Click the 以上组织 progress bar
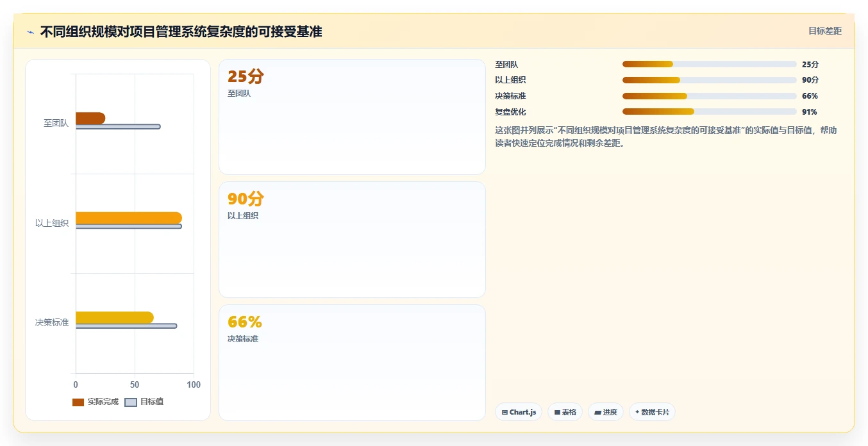Viewport: 868px width, 446px height. coord(709,80)
